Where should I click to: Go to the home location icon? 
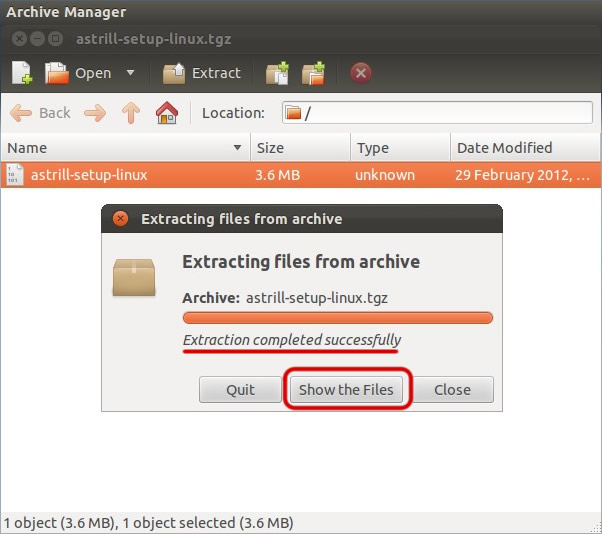click(x=167, y=113)
